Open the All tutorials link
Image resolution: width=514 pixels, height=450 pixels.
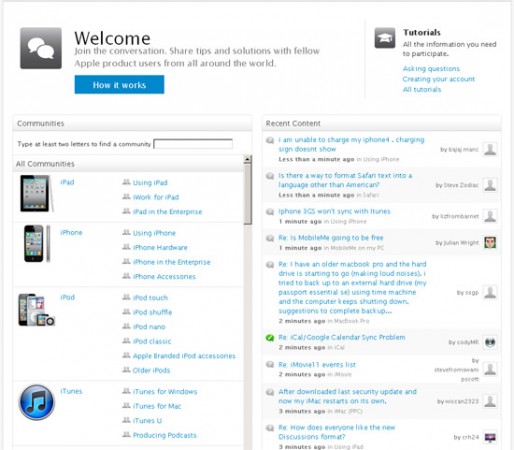(x=422, y=89)
